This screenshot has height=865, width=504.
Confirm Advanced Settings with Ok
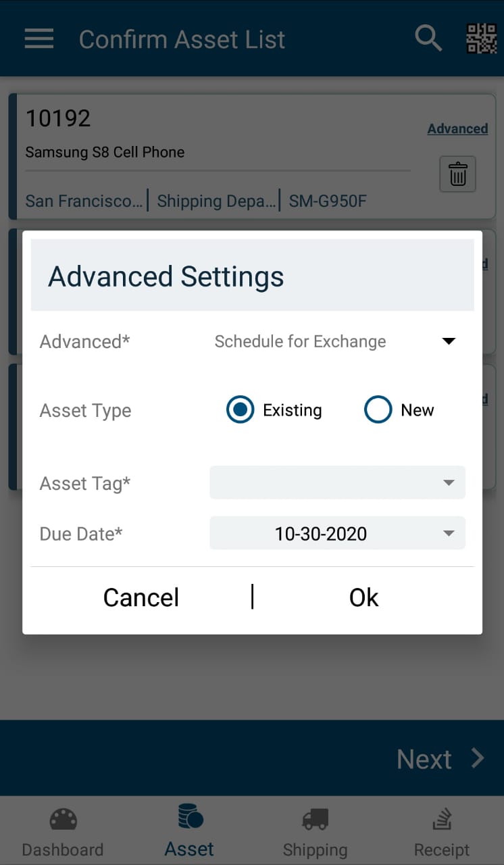click(x=364, y=597)
